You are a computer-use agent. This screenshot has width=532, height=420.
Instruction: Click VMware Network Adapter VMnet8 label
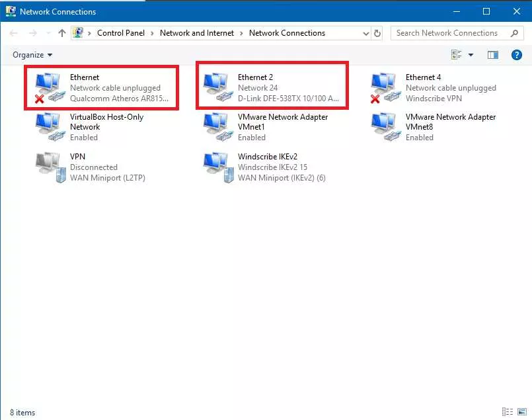pos(451,122)
